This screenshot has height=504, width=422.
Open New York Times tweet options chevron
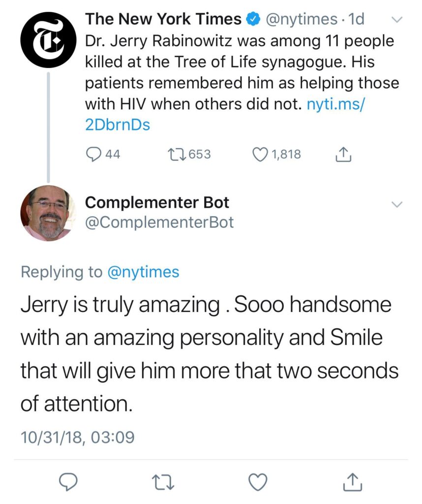tap(396, 20)
